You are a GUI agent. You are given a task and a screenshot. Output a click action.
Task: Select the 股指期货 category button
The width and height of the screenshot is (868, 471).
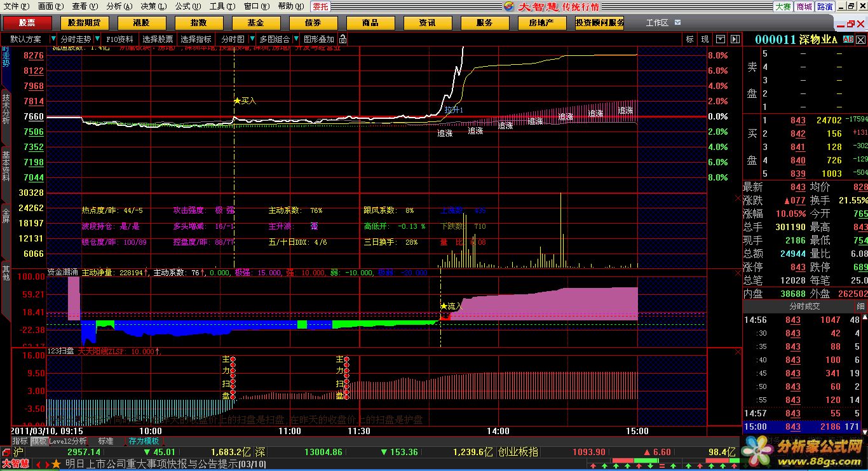pyautogui.click(x=85, y=23)
